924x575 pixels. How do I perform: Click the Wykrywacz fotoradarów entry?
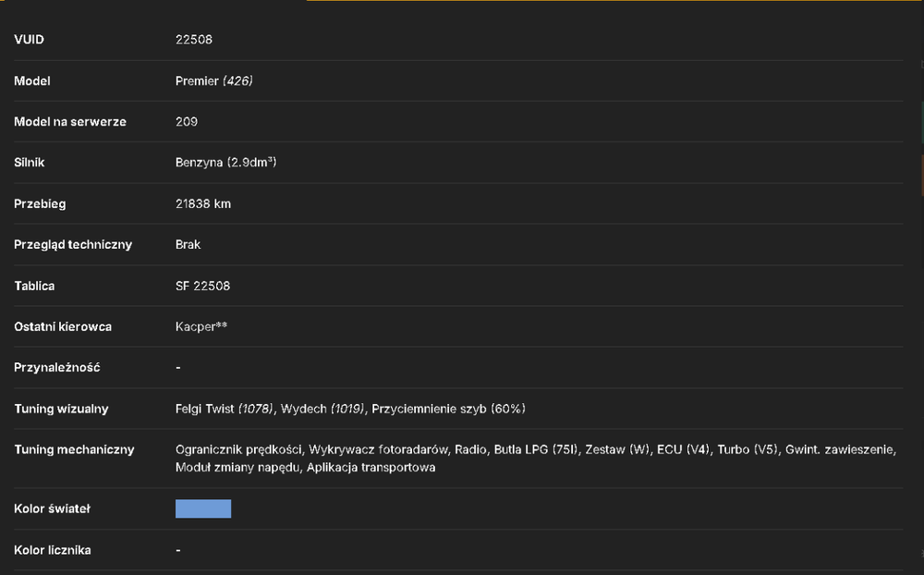coord(378,449)
